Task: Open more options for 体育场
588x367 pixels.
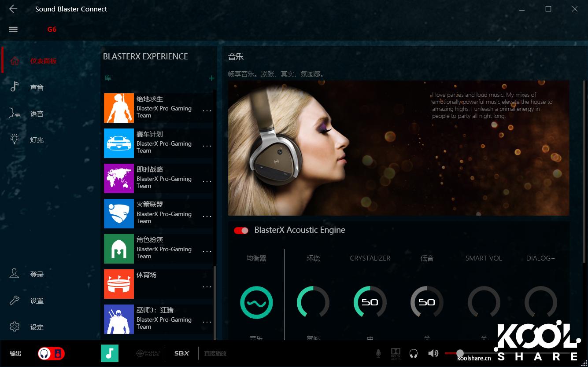Action: click(207, 287)
